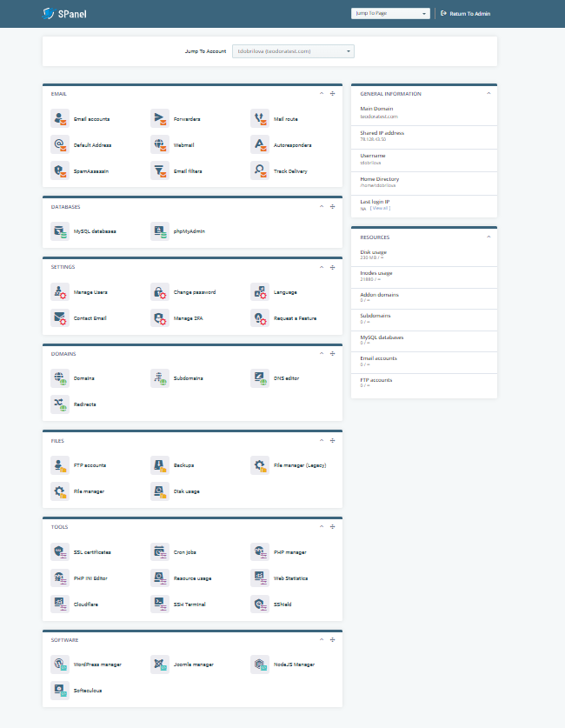The width and height of the screenshot is (565, 728).
Task: Open the Contact Email icon
Action: tap(60, 318)
